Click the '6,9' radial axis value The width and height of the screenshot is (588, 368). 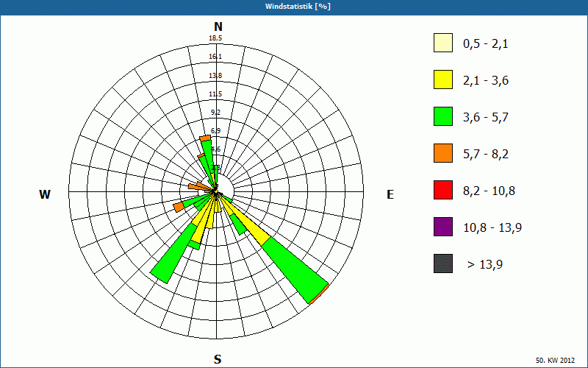[215, 131]
